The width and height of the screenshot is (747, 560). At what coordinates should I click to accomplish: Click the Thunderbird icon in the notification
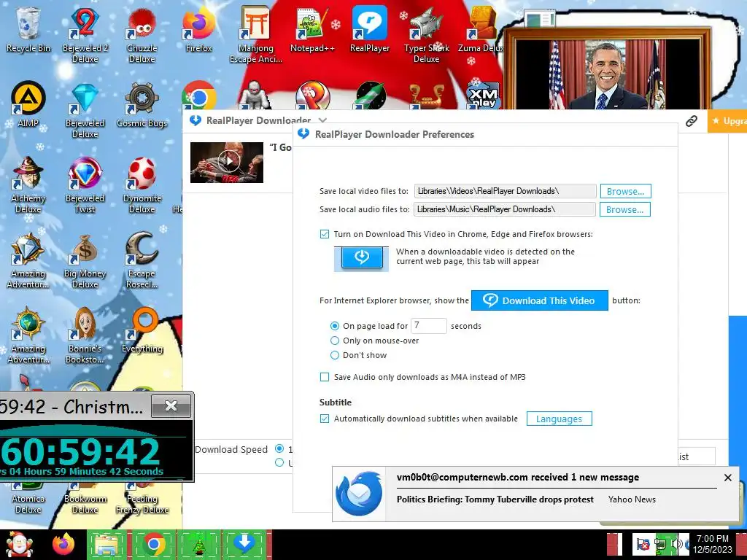pyautogui.click(x=359, y=494)
